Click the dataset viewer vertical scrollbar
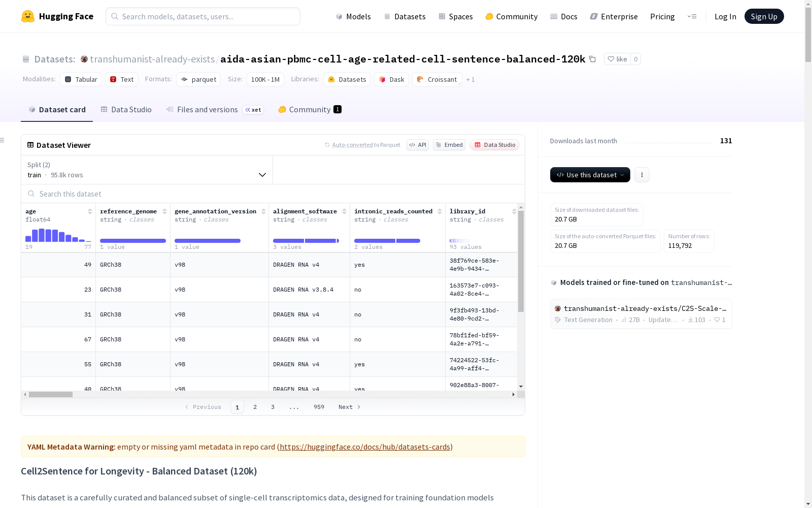Image resolution: width=812 pixels, height=508 pixels. point(521,261)
